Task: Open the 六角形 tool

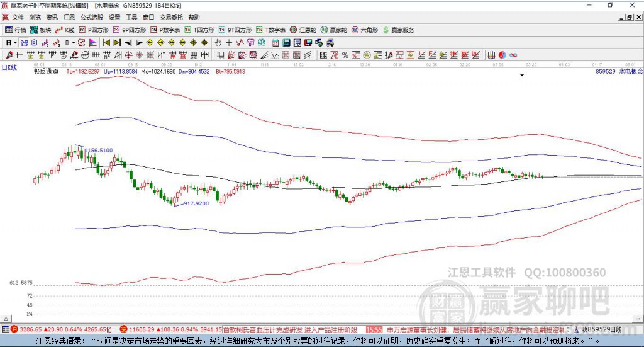Action: (365, 30)
